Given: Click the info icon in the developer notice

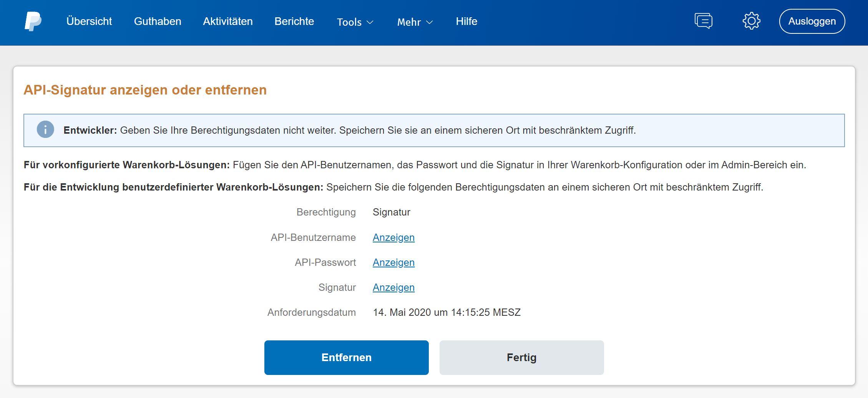Looking at the screenshot, I should point(45,129).
